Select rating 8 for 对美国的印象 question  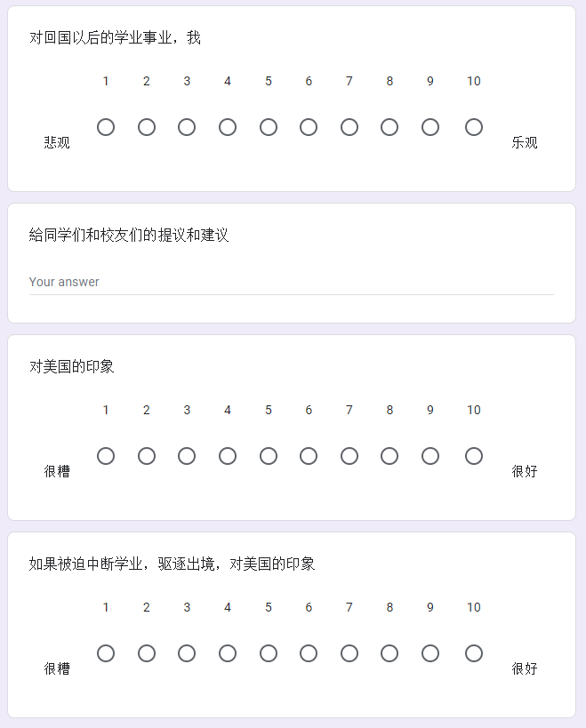[389, 456]
